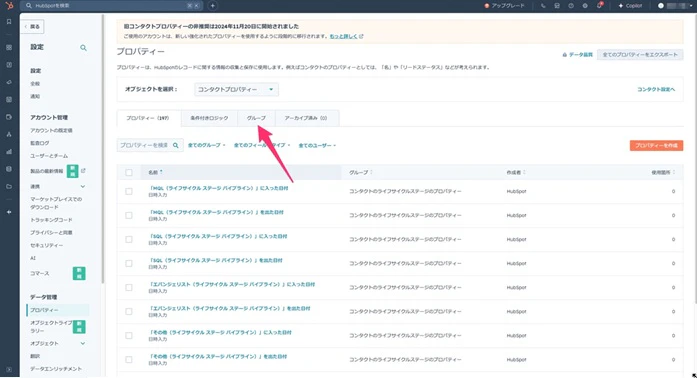Click the HubSpot search input field
The image size is (697, 378).
pos(111,6)
